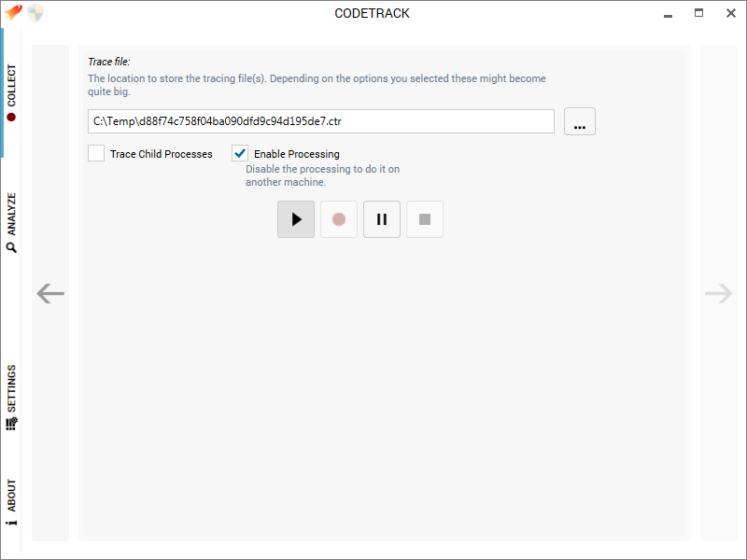This screenshot has height=560, width=747.
Task: Go back with the left arrow
Action: pos(50,293)
